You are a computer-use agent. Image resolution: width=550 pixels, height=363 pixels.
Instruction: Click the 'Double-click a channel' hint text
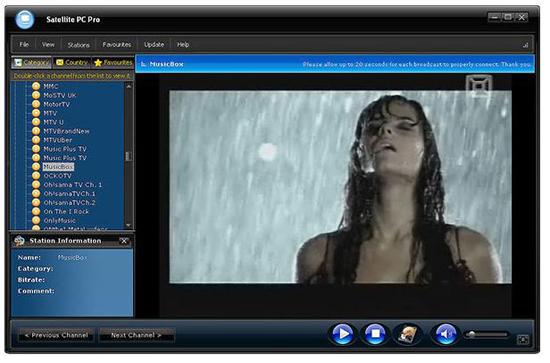pyautogui.click(x=73, y=76)
